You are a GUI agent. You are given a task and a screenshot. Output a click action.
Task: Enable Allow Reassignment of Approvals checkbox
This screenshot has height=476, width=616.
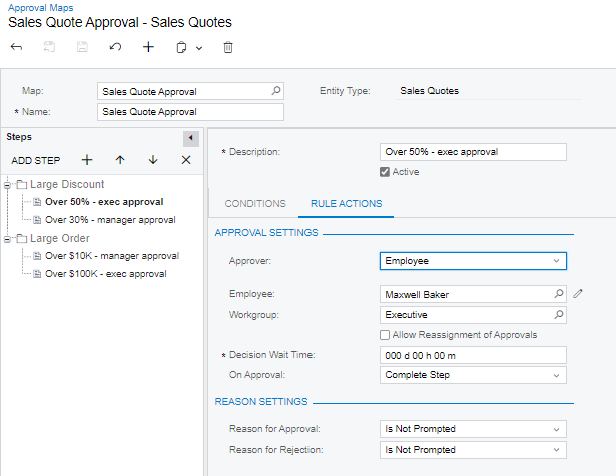(x=385, y=335)
